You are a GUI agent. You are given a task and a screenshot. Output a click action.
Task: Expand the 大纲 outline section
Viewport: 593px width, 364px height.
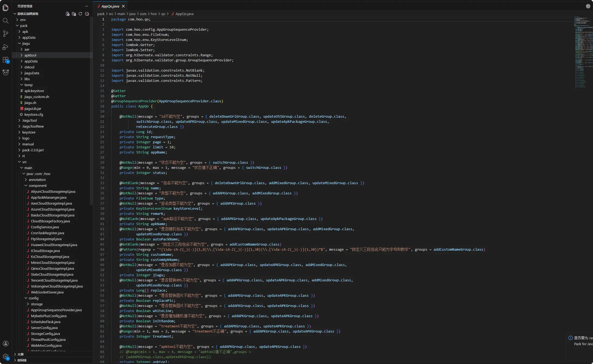pos(20,354)
